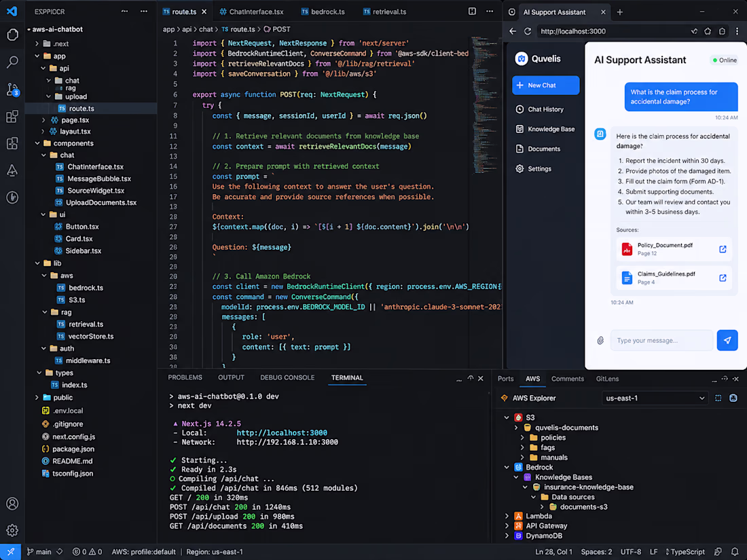Reload the localhost browser page

pyautogui.click(x=528, y=31)
